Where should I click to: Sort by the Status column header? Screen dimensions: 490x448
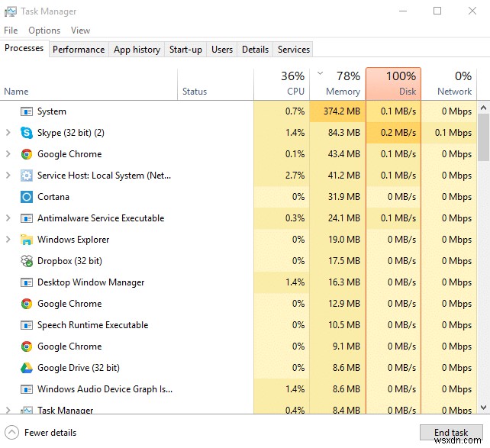point(216,84)
